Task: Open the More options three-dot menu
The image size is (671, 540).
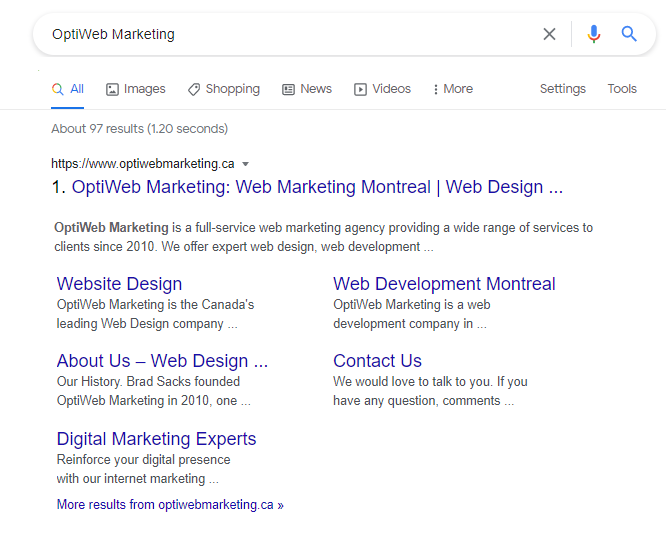Action: pos(436,89)
